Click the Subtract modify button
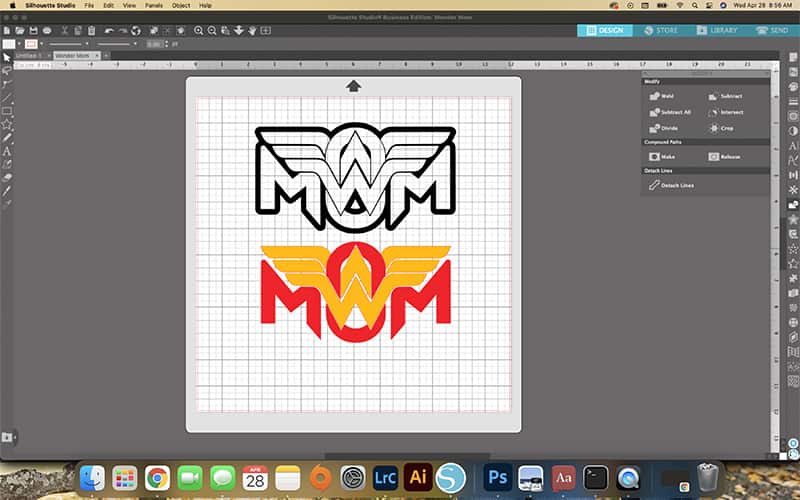 pos(725,96)
